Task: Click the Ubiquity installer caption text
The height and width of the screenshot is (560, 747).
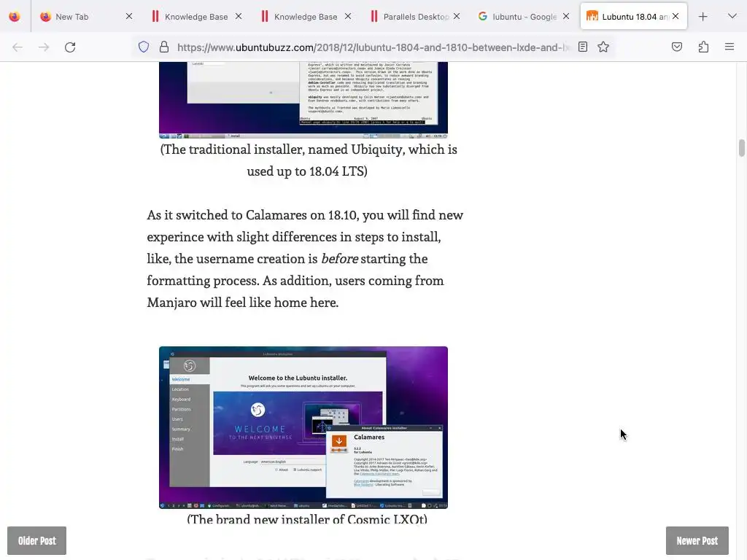Action: (309, 160)
